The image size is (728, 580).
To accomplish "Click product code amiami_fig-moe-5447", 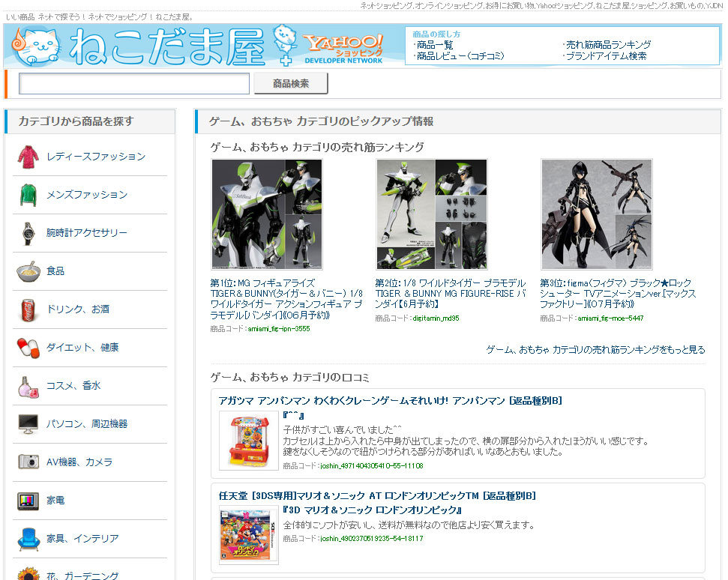I will (610, 318).
